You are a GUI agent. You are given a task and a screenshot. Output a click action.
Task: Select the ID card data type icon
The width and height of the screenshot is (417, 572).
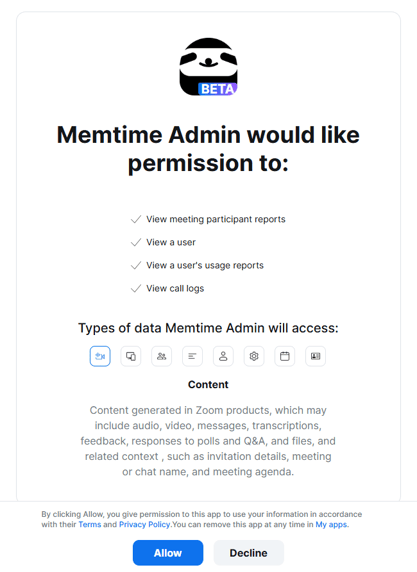(x=316, y=356)
